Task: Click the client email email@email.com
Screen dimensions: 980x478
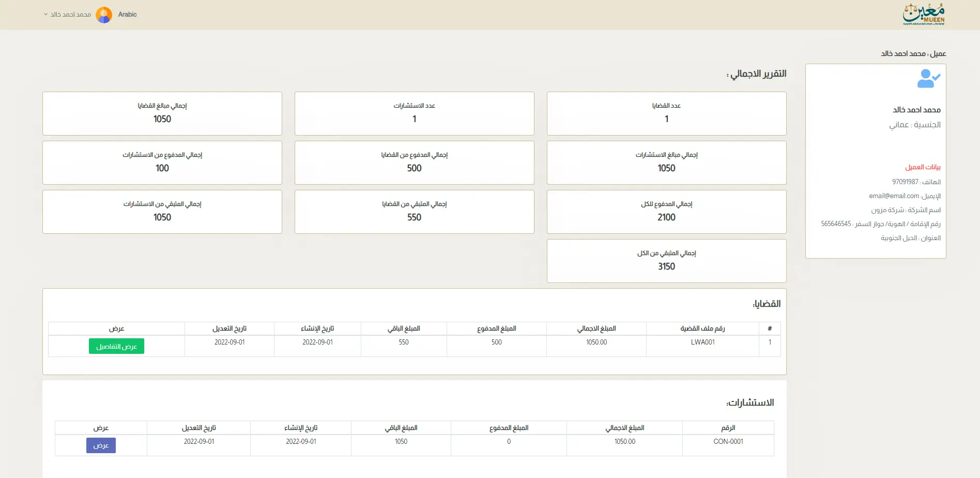Action: pyautogui.click(x=894, y=196)
